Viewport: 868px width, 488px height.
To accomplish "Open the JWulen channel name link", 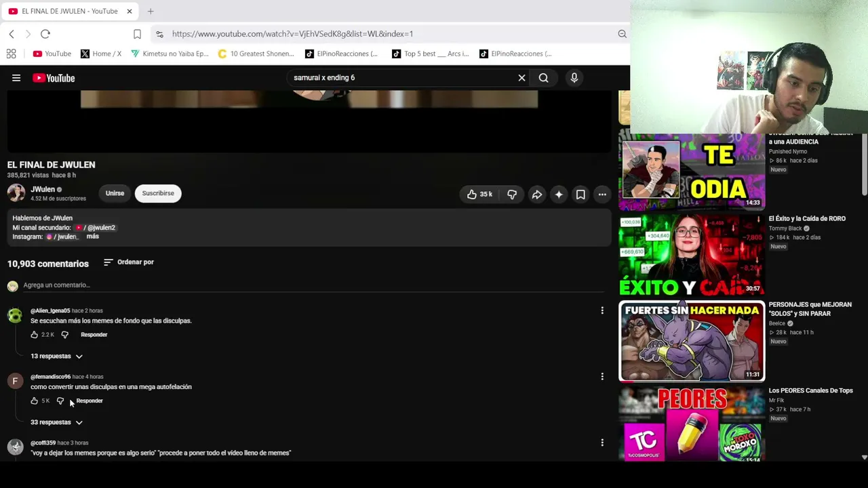I will click(x=43, y=189).
